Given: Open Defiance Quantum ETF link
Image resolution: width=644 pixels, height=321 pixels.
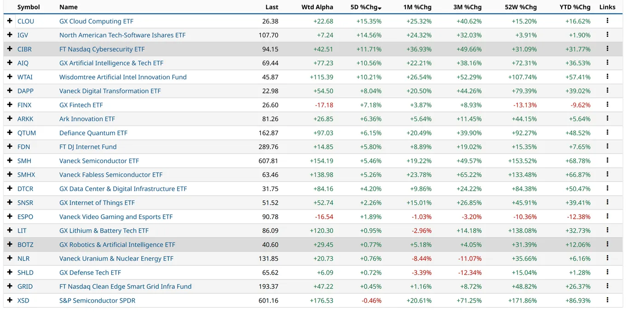Looking at the screenshot, I should 93,133.
